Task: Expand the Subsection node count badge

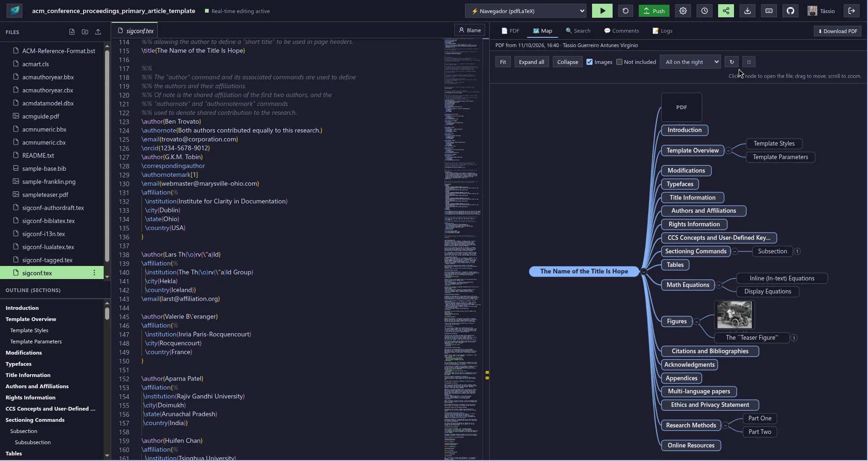Action: click(x=797, y=251)
